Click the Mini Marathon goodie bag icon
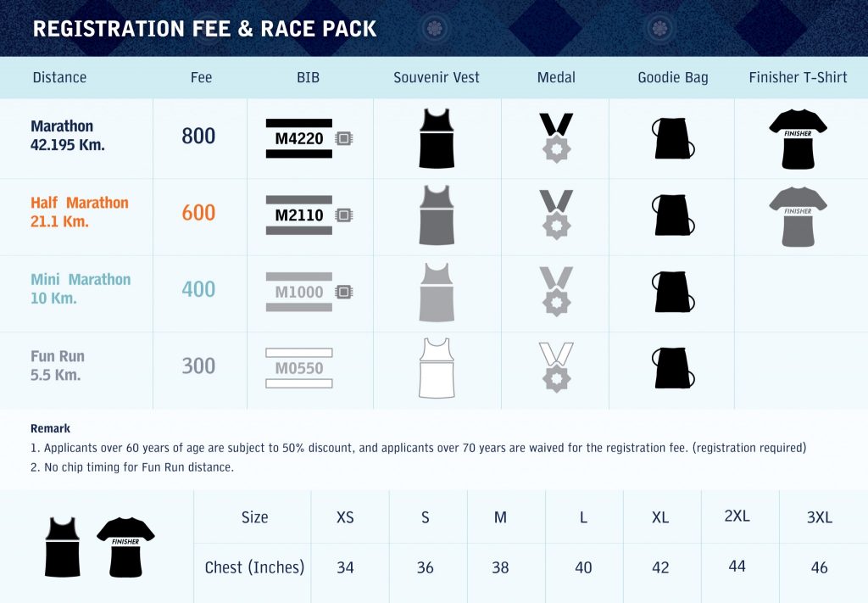 tap(672, 292)
